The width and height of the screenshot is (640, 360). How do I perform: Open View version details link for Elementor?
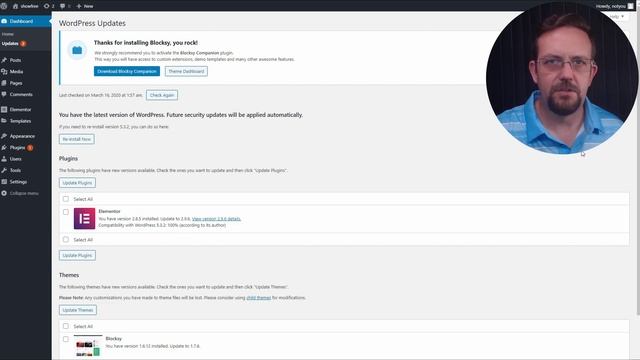216,219
